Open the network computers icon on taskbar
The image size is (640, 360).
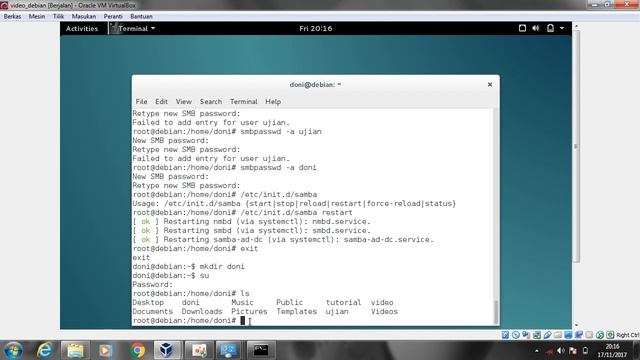[229, 350]
